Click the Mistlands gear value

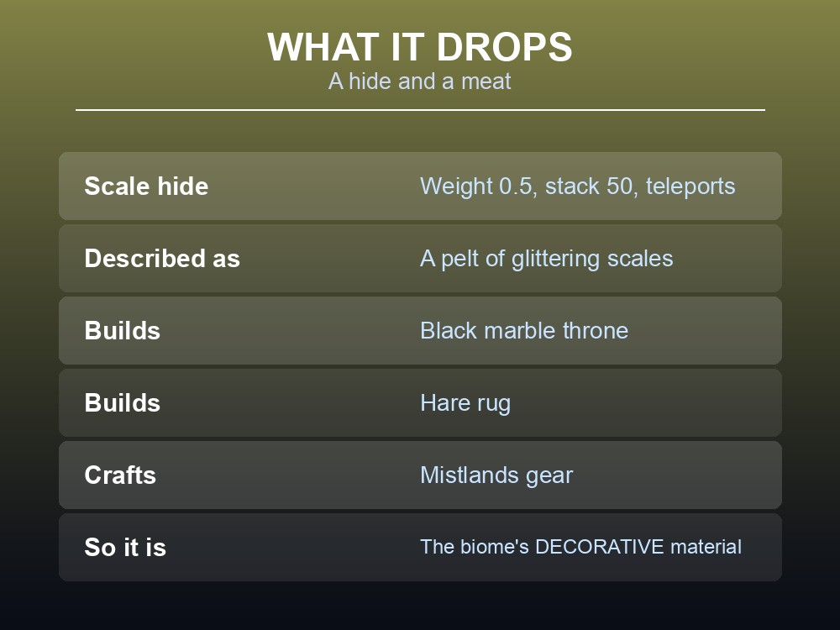click(x=496, y=475)
